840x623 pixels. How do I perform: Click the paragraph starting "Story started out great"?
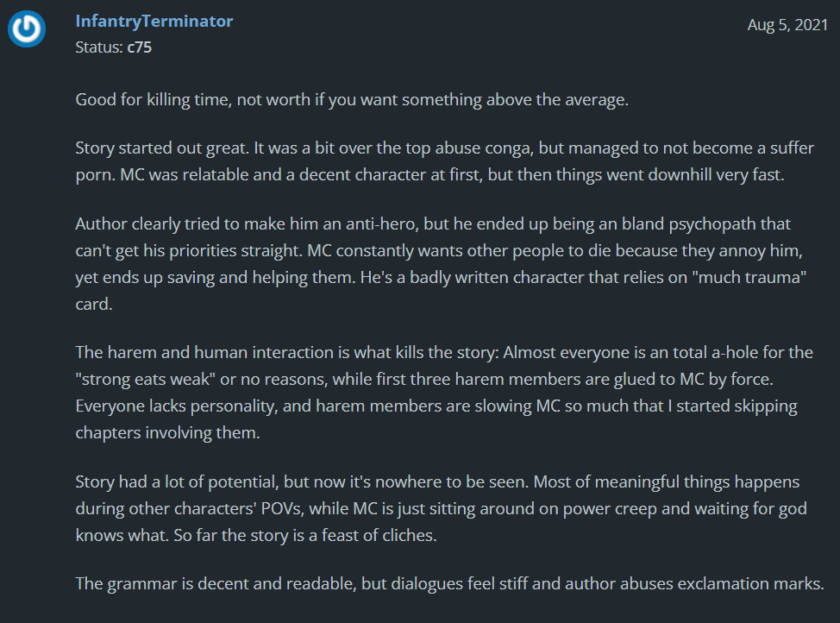pos(444,161)
